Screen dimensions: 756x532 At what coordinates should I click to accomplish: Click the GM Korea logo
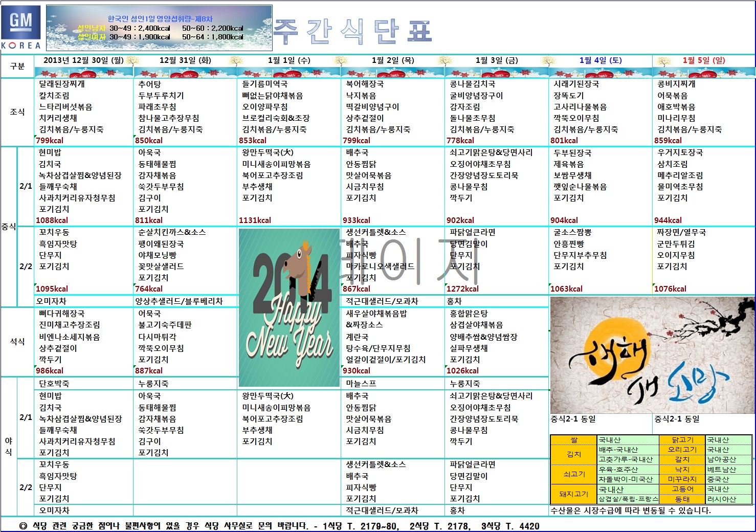tap(21, 28)
